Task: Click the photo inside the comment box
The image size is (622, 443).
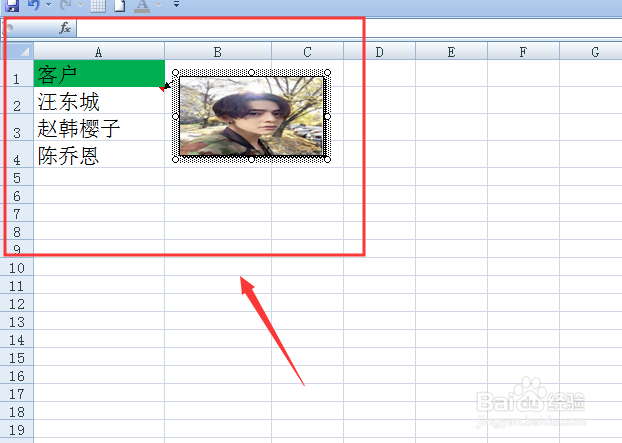Action: [251, 116]
